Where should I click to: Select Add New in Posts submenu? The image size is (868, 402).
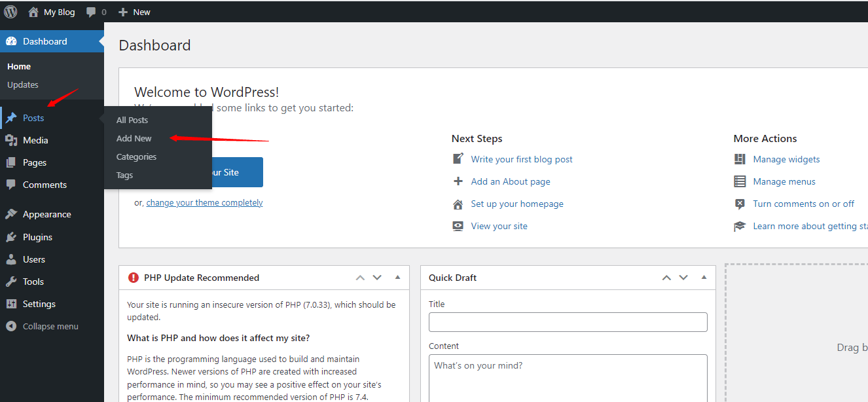pos(134,138)
